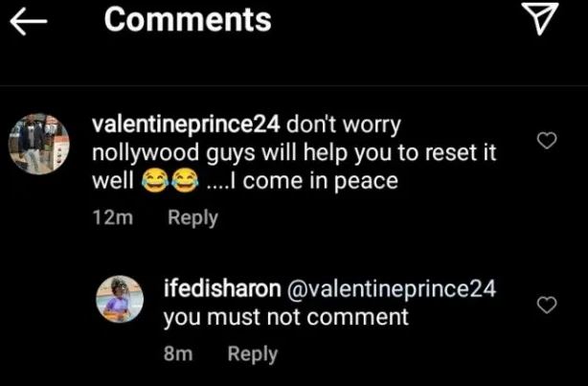Image resolution: width=588 pixels, height=386 pixels.
Task: Tap the Comments header title
Action: coord(187,20)
